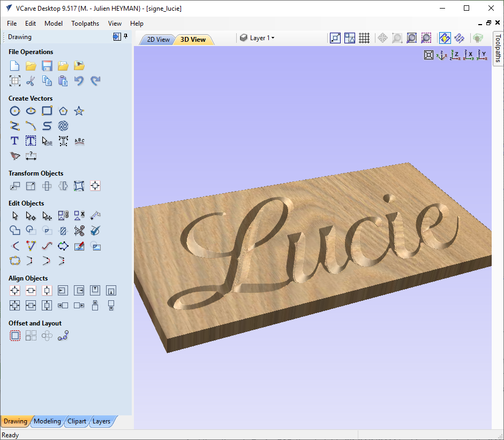
Task: Select the Node Editing arrow tool
Action: pos(31,216)
